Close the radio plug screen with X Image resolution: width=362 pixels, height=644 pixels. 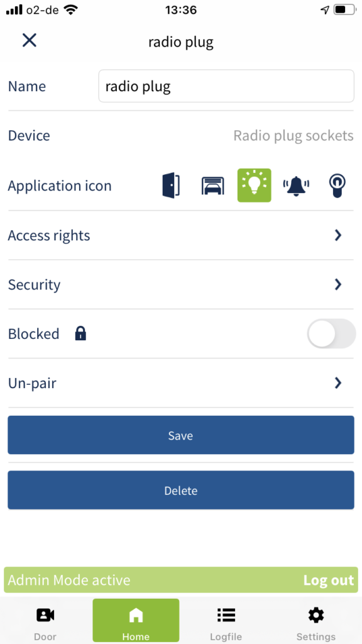click(x=30, y=40)
